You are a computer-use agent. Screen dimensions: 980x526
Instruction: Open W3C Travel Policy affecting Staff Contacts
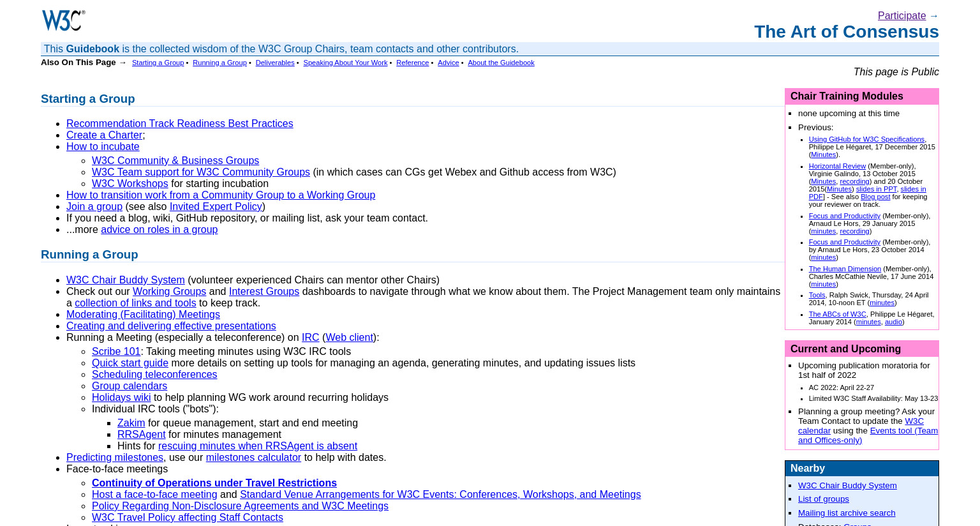coord(188,518)
